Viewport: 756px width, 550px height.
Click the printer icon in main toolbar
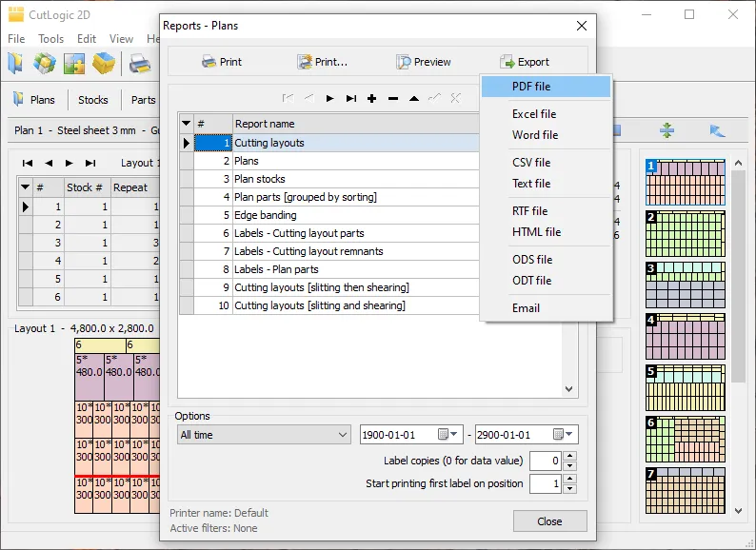140,64
